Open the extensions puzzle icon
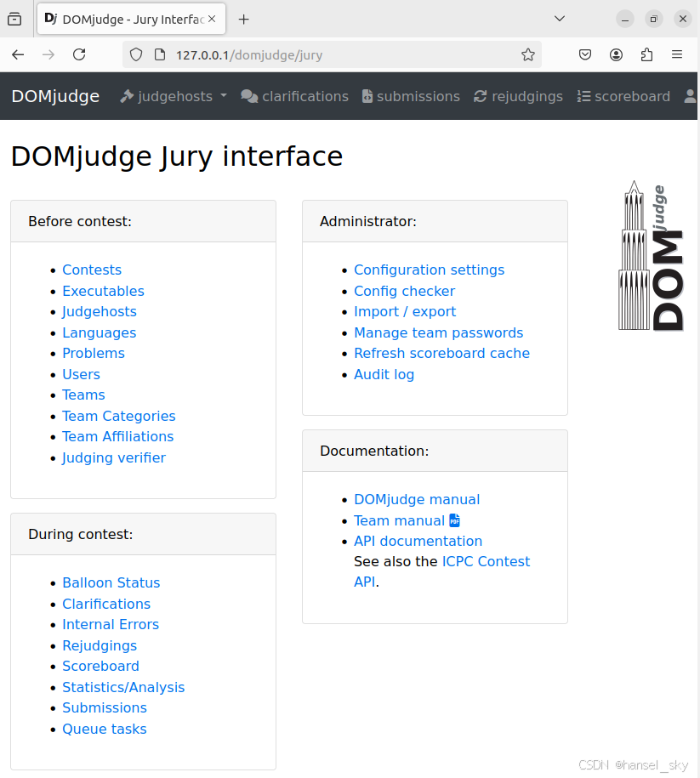Viewport: 700px width, 778px height. tap(646, 54)
